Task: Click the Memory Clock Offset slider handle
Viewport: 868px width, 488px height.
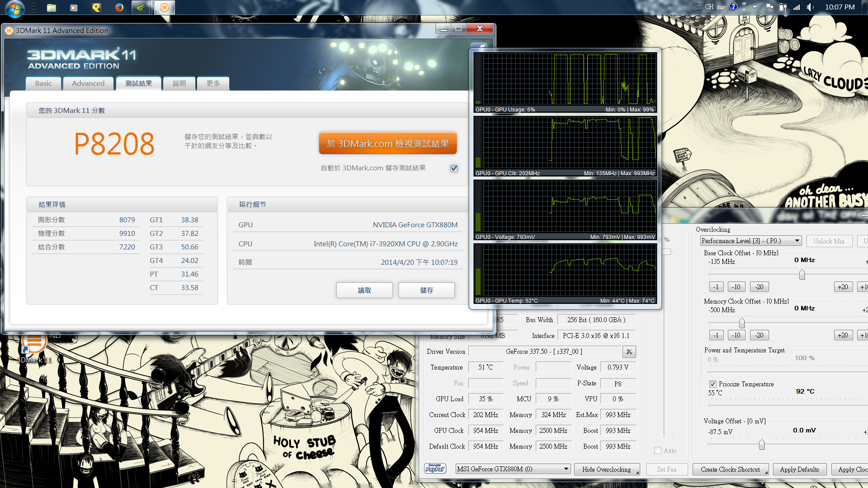Action: click(742, 323)
